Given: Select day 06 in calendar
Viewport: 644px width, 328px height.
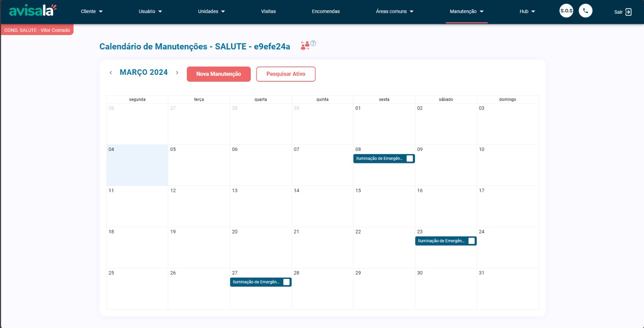Looking at the screenshot, I should click(261, 165).
